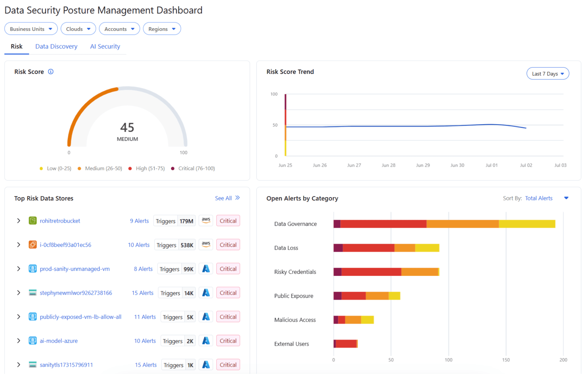This screenshot has width=588, height=374.
Task: Open the Sort By Total Alerts dropdown arrow
Action: [x=566, y=198]
